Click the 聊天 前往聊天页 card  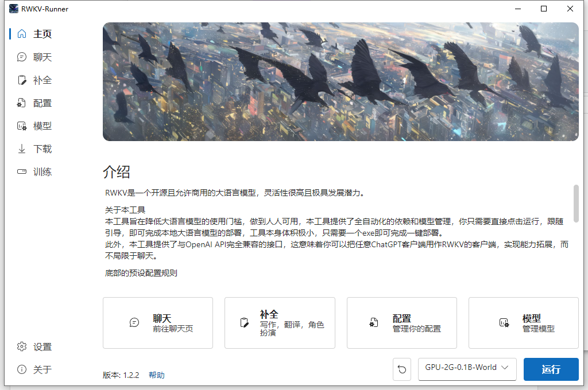click(158, 323)
